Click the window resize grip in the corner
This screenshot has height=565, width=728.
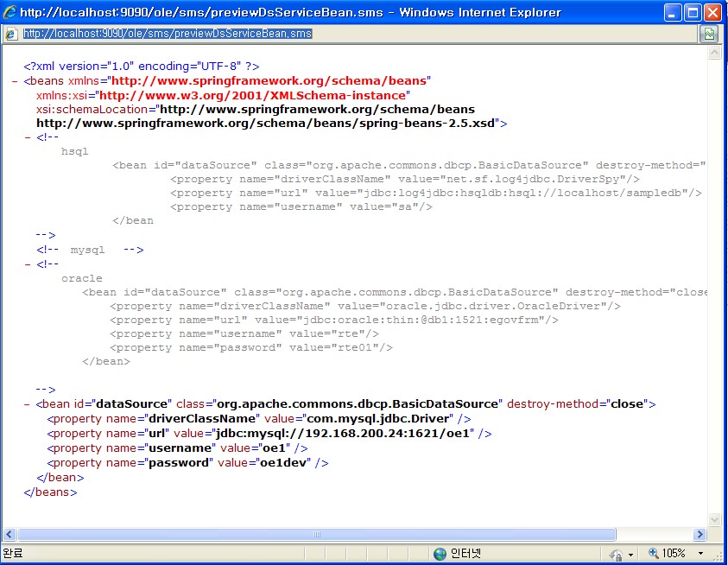tap(719, 555)
